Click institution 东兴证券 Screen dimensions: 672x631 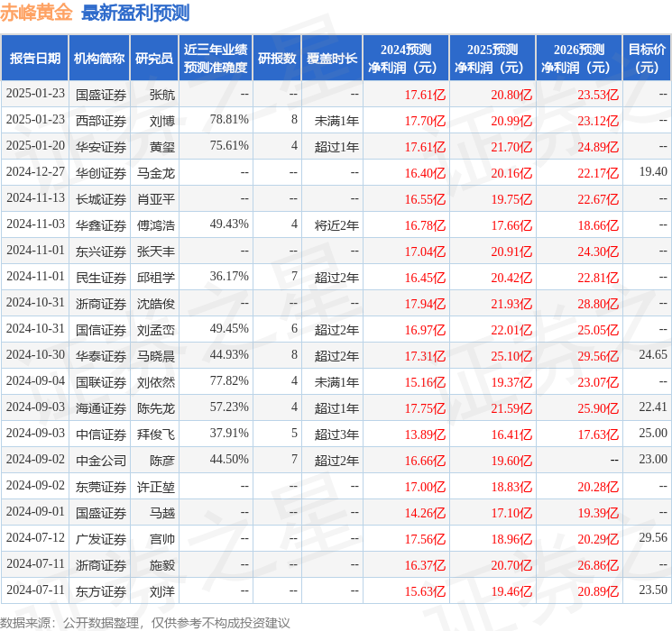(x=101, y=251)
